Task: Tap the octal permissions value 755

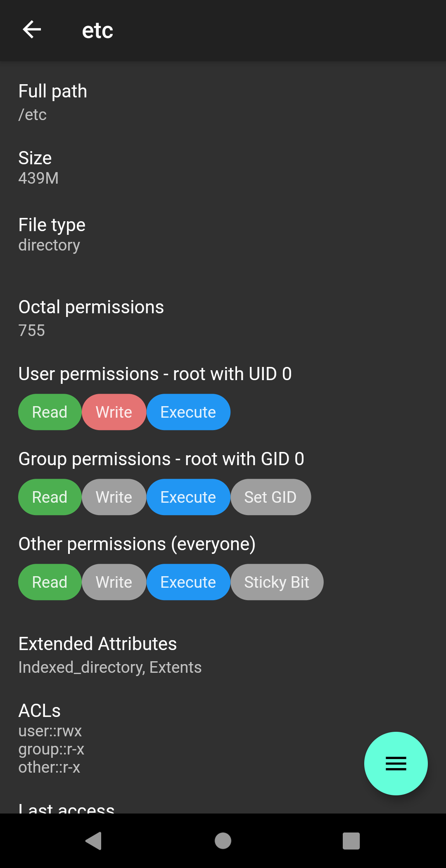Action: 32,330
